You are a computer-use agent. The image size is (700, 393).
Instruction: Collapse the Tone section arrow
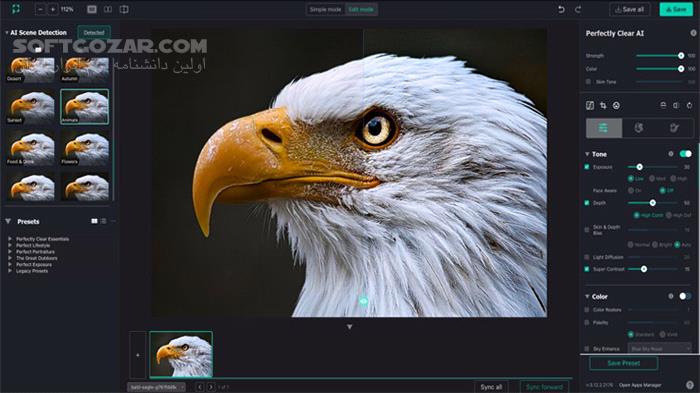pos(587,154)
